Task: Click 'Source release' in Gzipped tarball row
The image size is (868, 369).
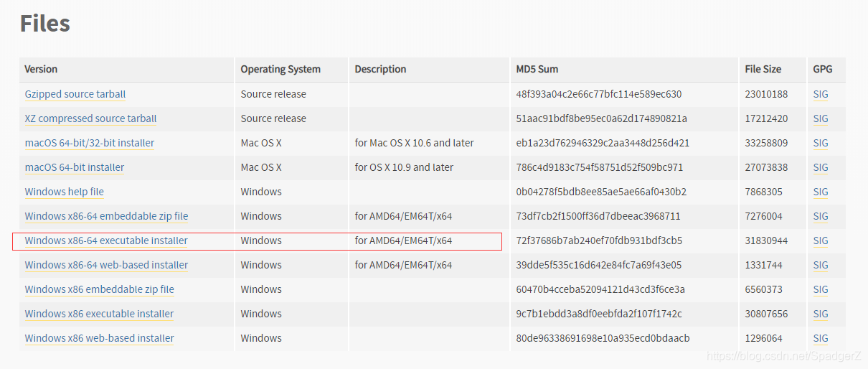Action: point(273,94)
